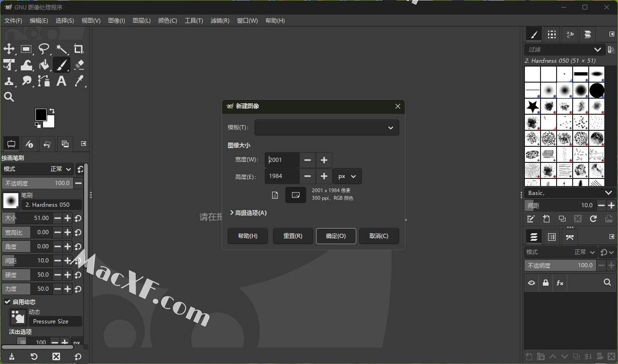618x364 pixels.
Task: Duplicate the selected brush
Action: [562, 219]
